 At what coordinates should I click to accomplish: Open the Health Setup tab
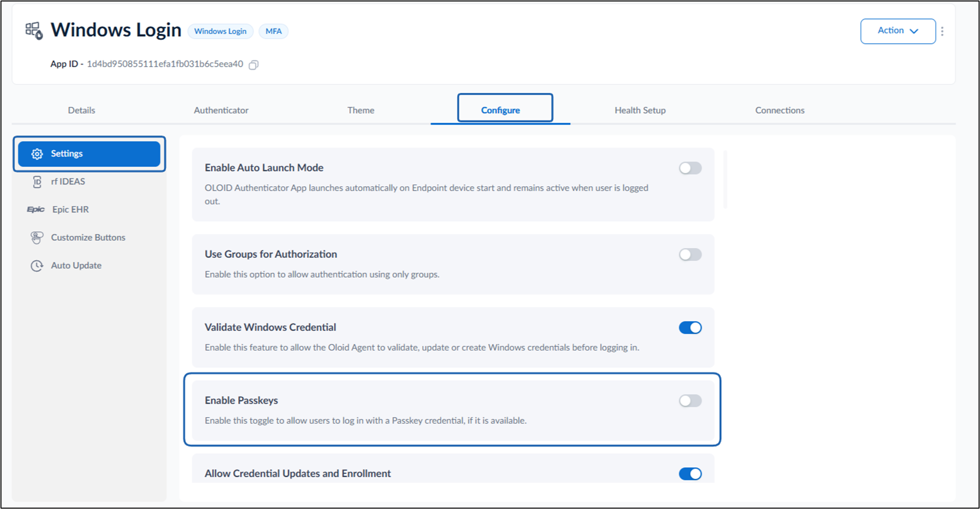pos(640,111)
